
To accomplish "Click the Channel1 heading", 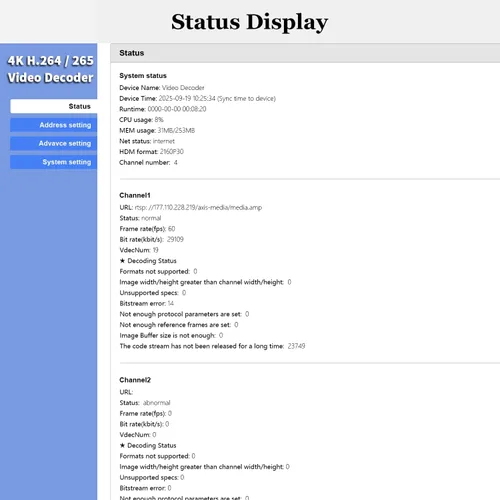I will 135,195.
